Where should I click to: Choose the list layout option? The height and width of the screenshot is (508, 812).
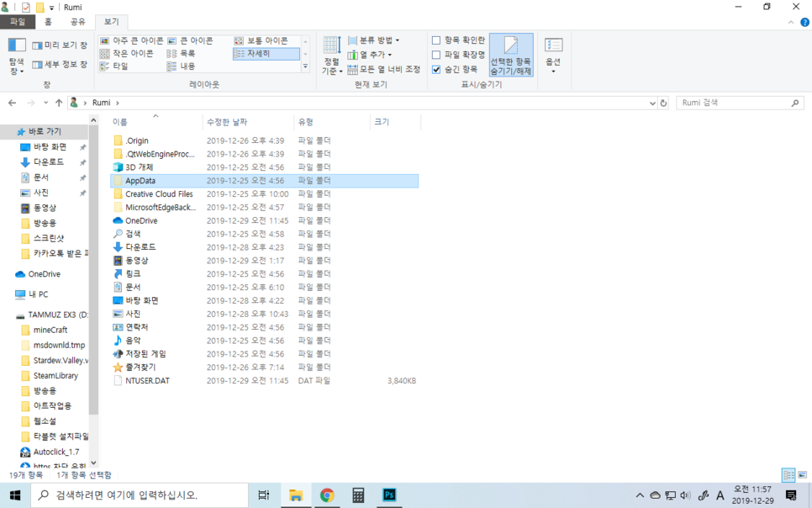[182, 53]
